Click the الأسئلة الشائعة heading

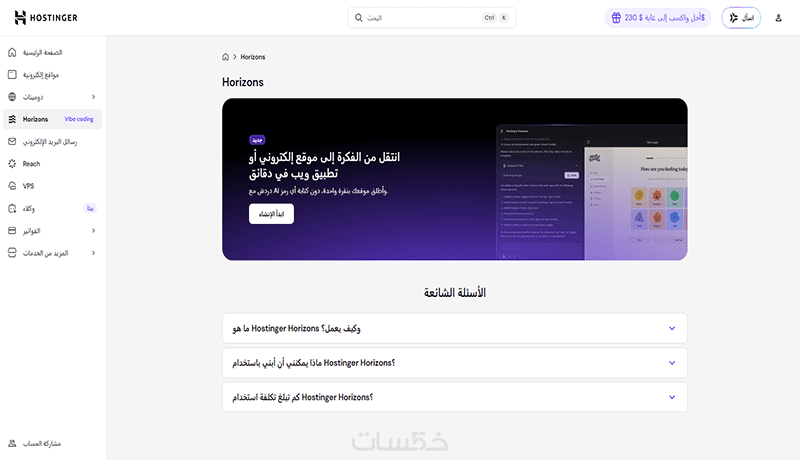coord(455,293)
